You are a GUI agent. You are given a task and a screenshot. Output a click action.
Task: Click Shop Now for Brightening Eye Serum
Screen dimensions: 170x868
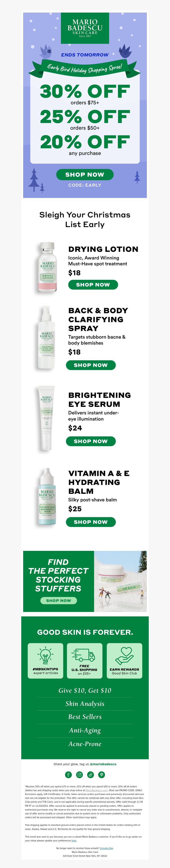click(x=91, y=441)
